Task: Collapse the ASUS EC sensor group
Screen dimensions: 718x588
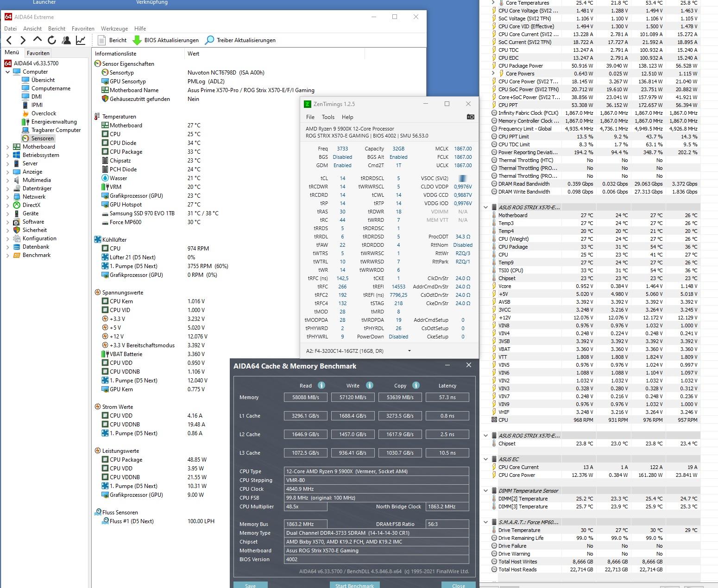Action: (485, 459)
